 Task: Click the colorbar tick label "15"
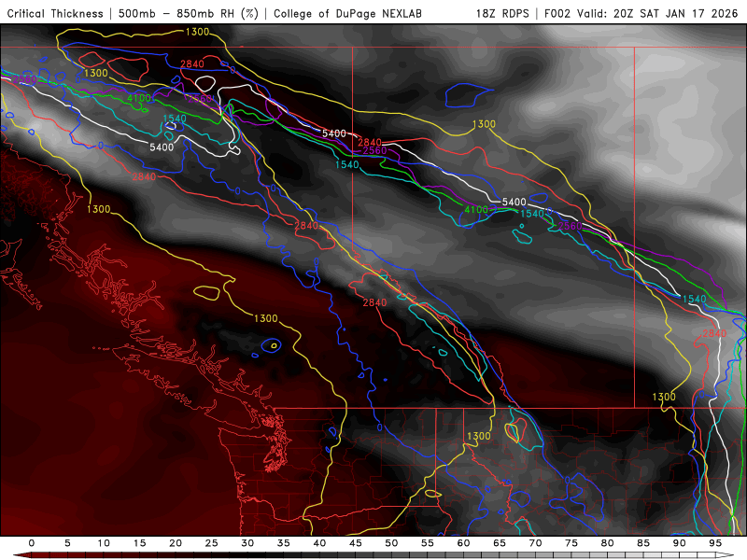click(139, 543)
